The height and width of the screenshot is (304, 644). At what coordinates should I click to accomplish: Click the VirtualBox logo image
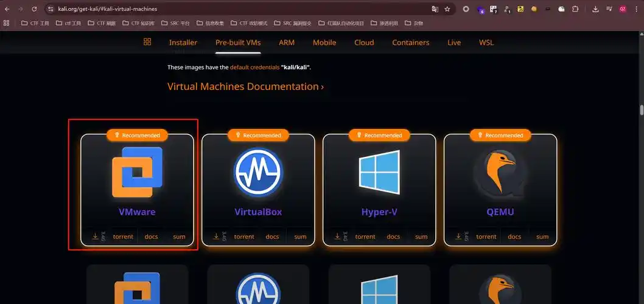point(258,172)
